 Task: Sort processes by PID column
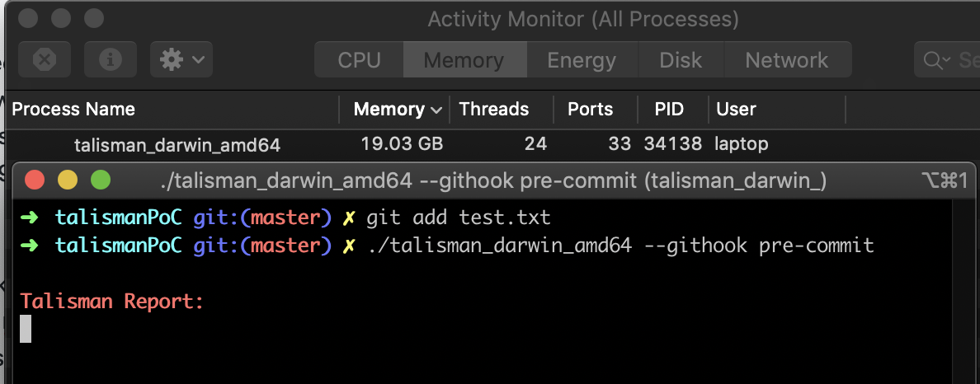coord(669,110)
